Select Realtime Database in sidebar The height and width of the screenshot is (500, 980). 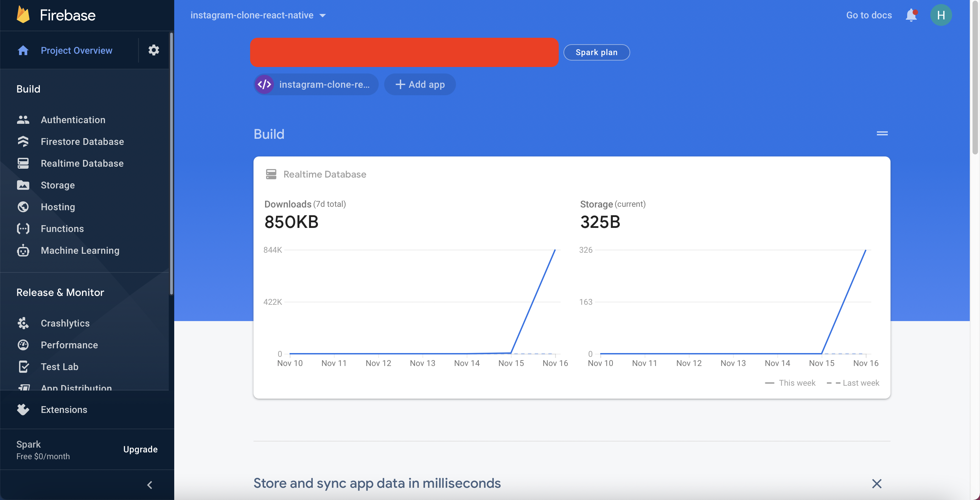coord(82,163)
